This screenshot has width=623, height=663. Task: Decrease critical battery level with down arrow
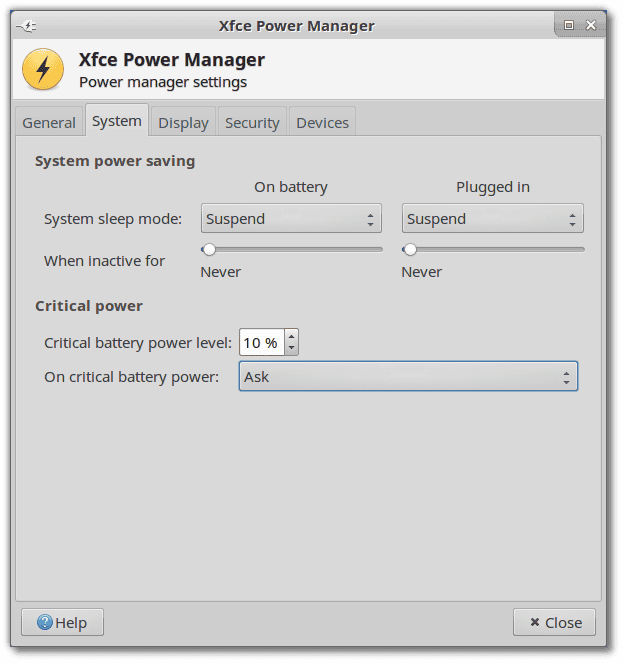(x=291, y=348)
